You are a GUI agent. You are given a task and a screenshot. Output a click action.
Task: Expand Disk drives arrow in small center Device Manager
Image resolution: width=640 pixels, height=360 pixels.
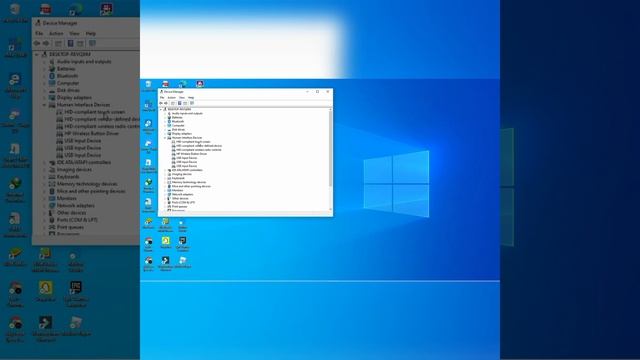coord(165,129)
